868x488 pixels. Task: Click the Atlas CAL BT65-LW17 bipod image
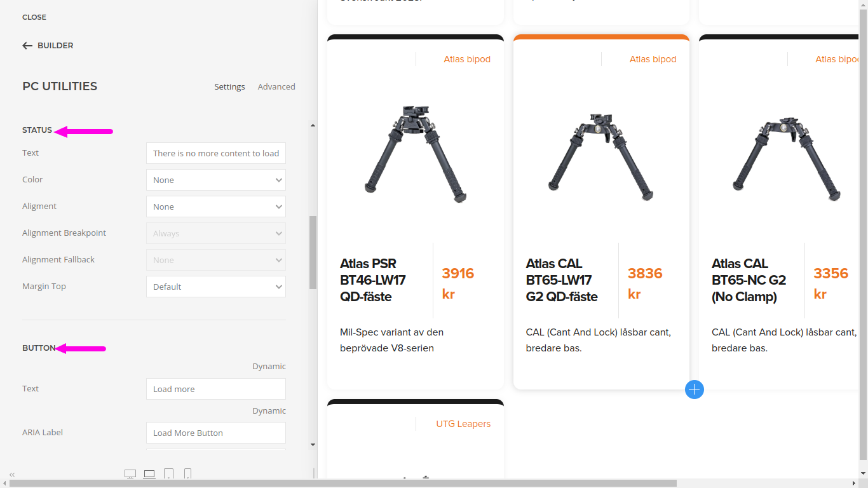[x=601, y=156]
